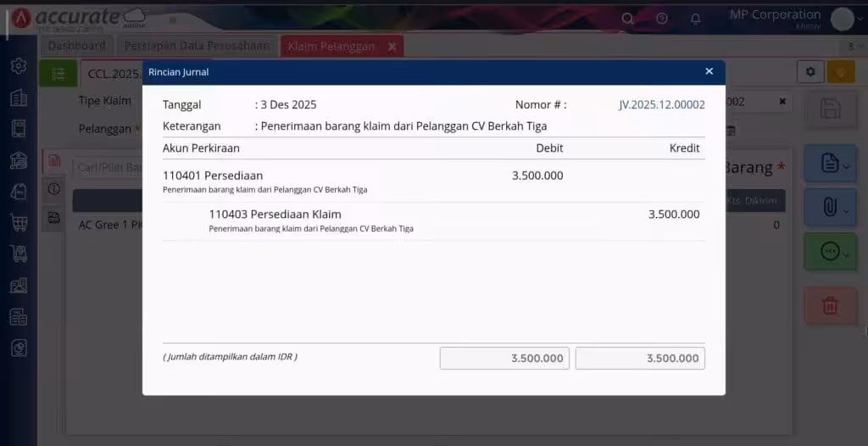Open the help question mark icon
The image size is (868, 446).
[661, 19]
